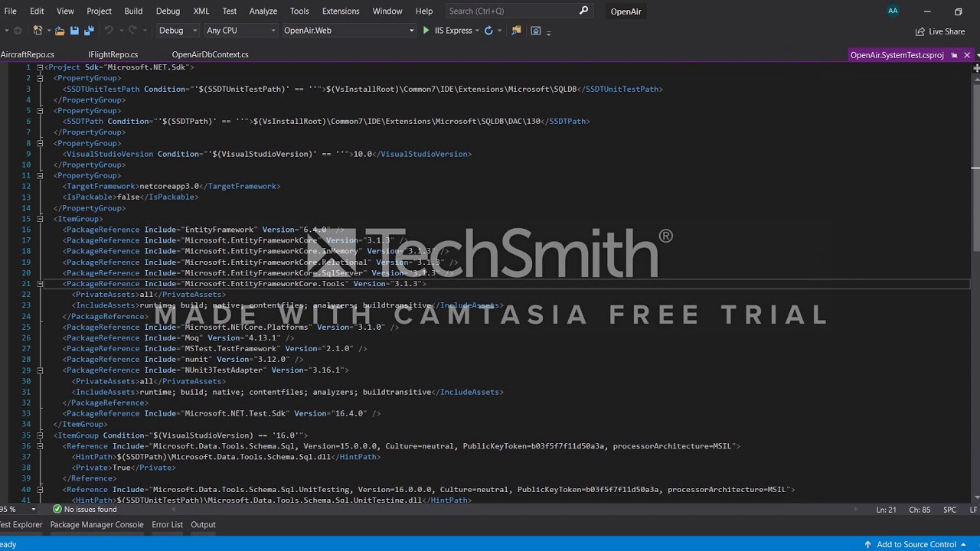Click the Navigate Backward circle icon
Screen dimensions: 980x551
point(17,31)
